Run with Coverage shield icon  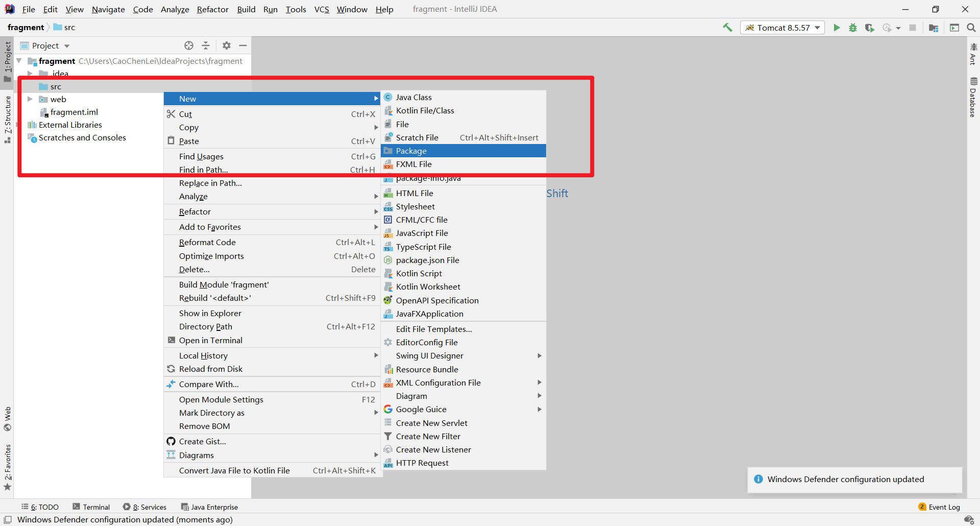point(870,28)
